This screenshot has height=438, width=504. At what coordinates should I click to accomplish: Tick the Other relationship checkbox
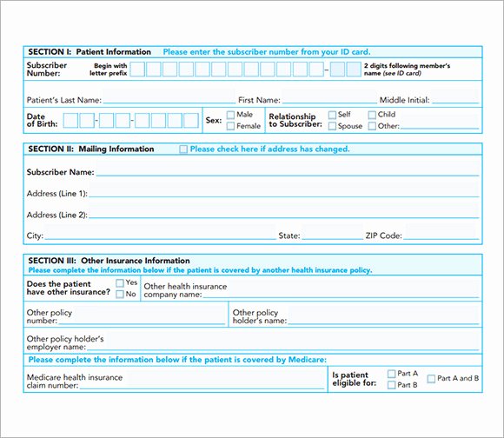(x=372, y=126)
